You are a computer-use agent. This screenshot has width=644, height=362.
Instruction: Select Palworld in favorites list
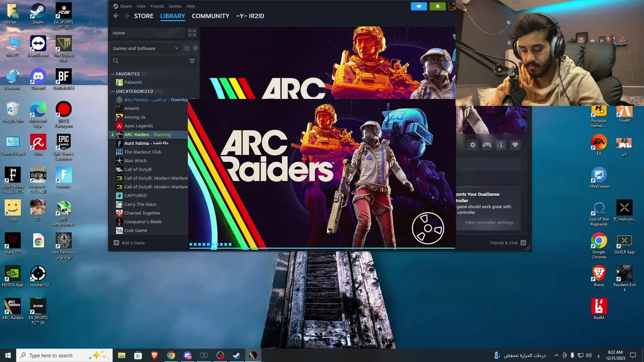click(x=133, y=82)
